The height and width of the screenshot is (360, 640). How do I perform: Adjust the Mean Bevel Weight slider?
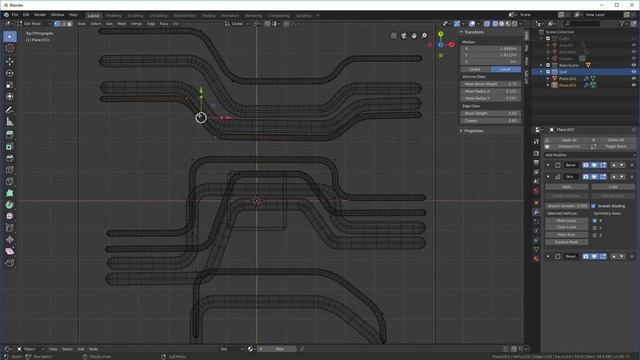pyautogui.click(x=491, y=84)
